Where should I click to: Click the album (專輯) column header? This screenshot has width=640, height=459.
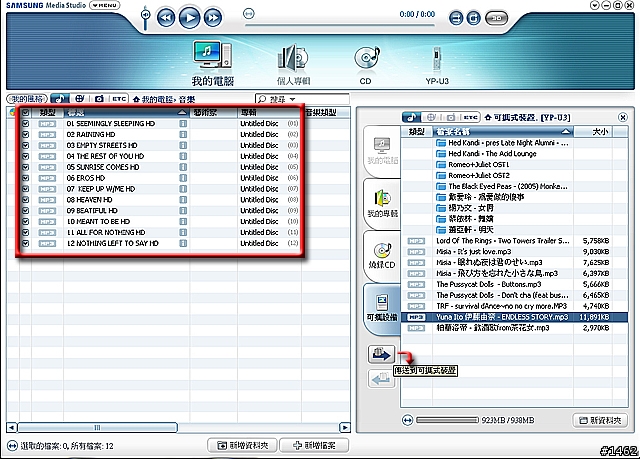pyautogui.click(x=269, y=113)
